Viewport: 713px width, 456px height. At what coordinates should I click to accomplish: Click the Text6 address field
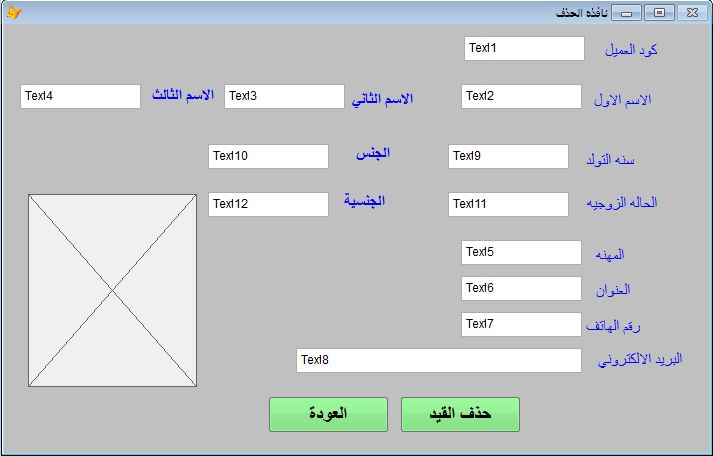521,288
